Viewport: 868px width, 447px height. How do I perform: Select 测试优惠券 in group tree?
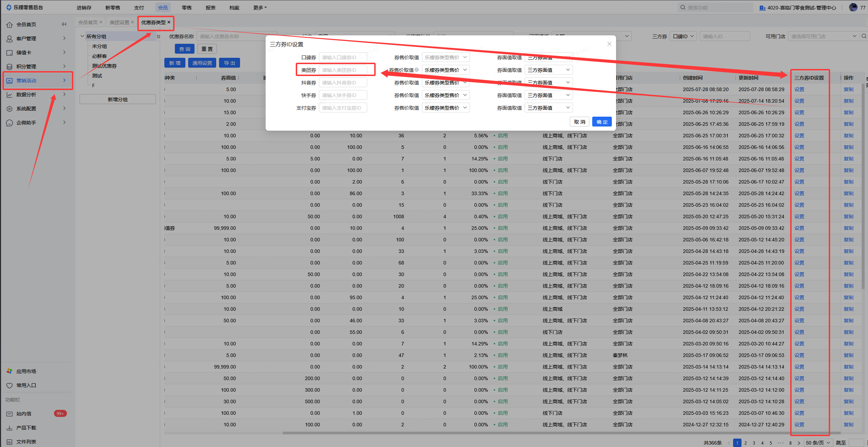point(104,66)
